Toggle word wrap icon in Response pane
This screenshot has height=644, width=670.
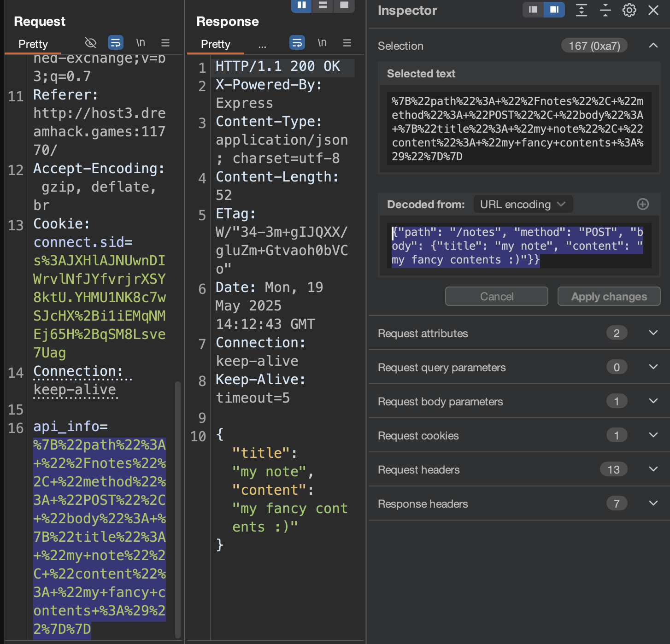[x=297, y=43]
